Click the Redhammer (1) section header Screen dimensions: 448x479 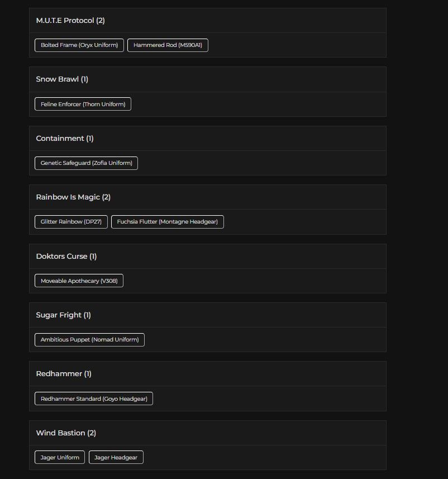coord(208,373)
